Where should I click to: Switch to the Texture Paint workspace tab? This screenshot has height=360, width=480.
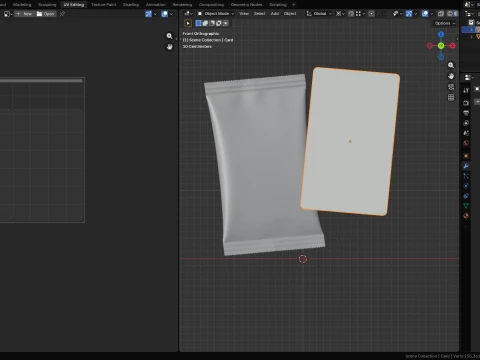(104, 5)
